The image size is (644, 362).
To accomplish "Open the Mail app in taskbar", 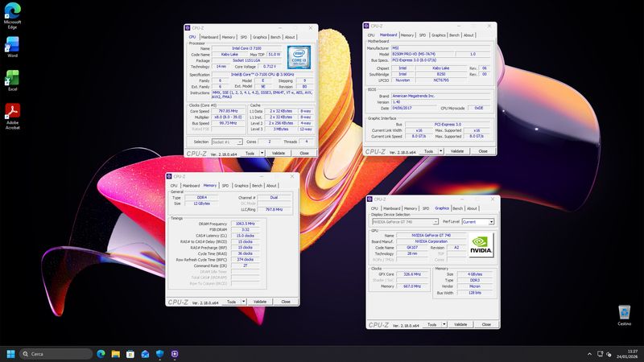I will [145, 354].
